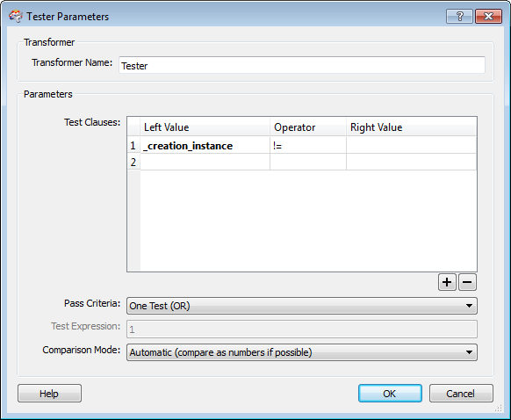
Task: Click Left Value cell in row 2
Action: 205,162
